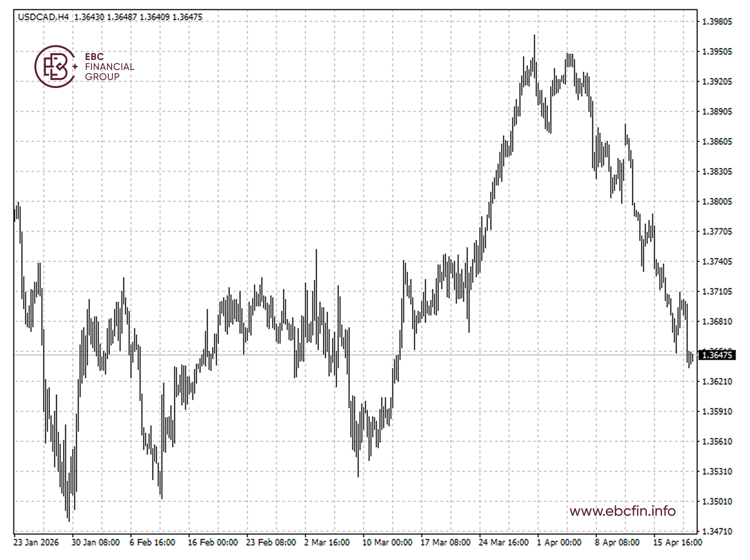Select the 1 Apr 00:00 time label
The image size is (750, 560).
pyautogui.click(x=559, y=542)
